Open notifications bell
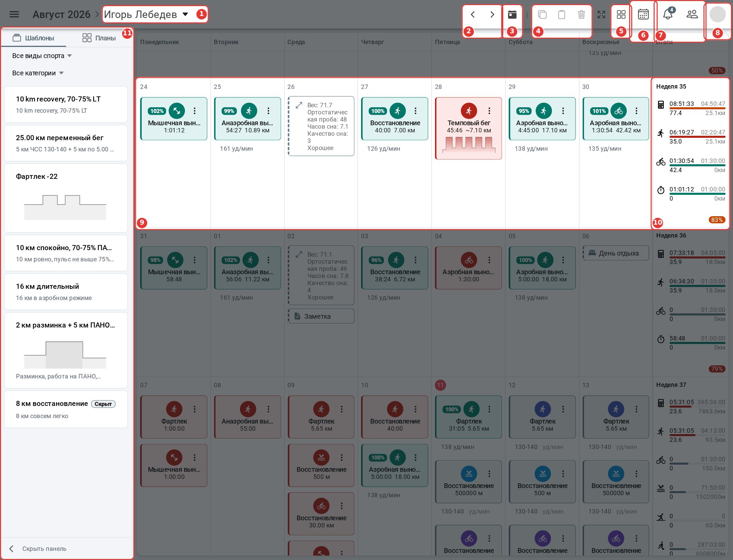This screenshot has height=560, width=733. pyautogui.click(x=668, y=14)
